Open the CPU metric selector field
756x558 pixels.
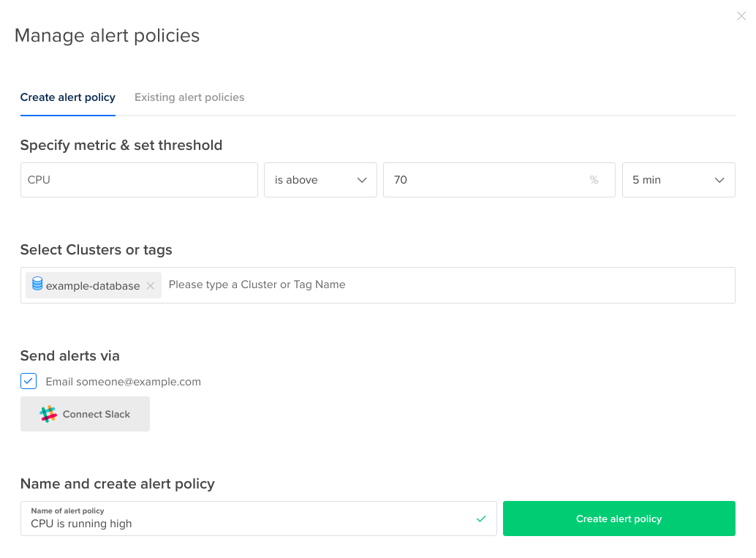(x=139, y=180)
